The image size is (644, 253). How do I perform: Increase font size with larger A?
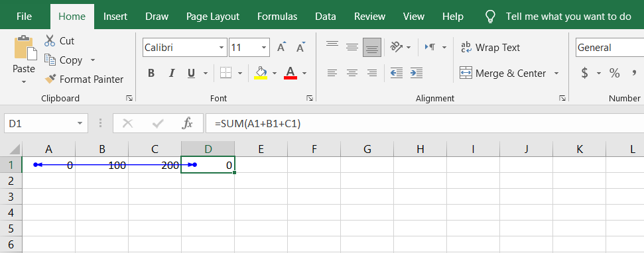(x=281, y=47)
